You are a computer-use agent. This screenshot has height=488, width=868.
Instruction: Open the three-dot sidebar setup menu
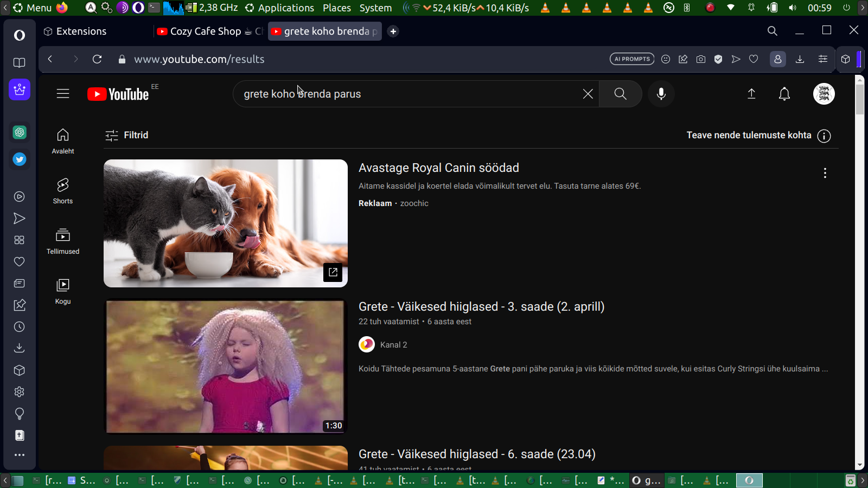(20, 455)
